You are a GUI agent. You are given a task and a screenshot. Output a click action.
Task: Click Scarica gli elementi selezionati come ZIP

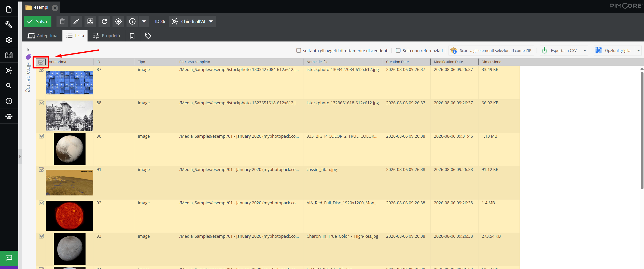coord(491,50)
